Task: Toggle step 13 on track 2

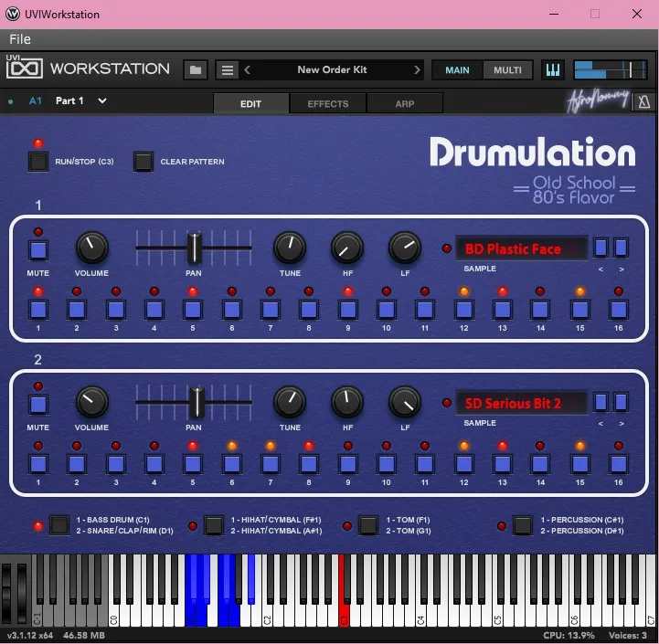Action: pyautogui.click(x=503, y=464)
